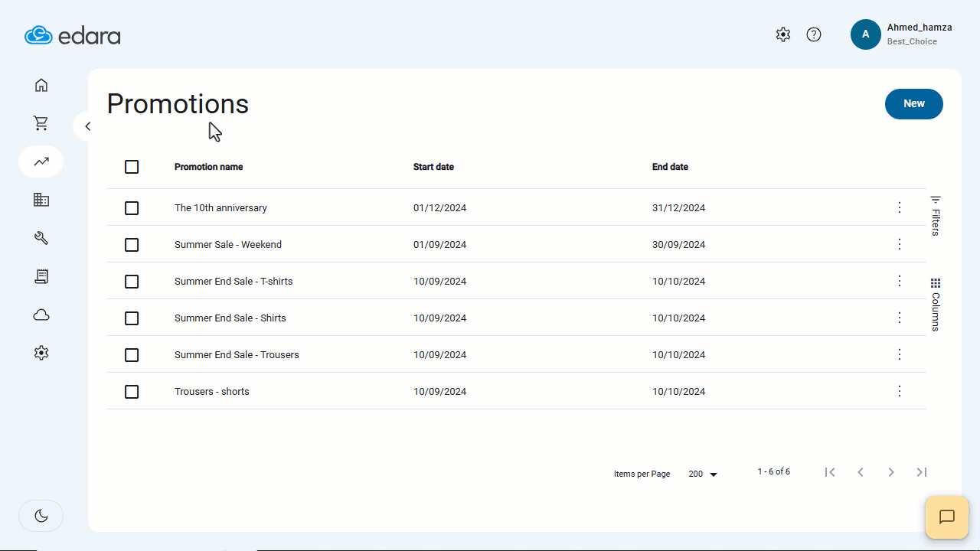Check Summer End Sale - Shirts checkbox

(x=132, y=318)
